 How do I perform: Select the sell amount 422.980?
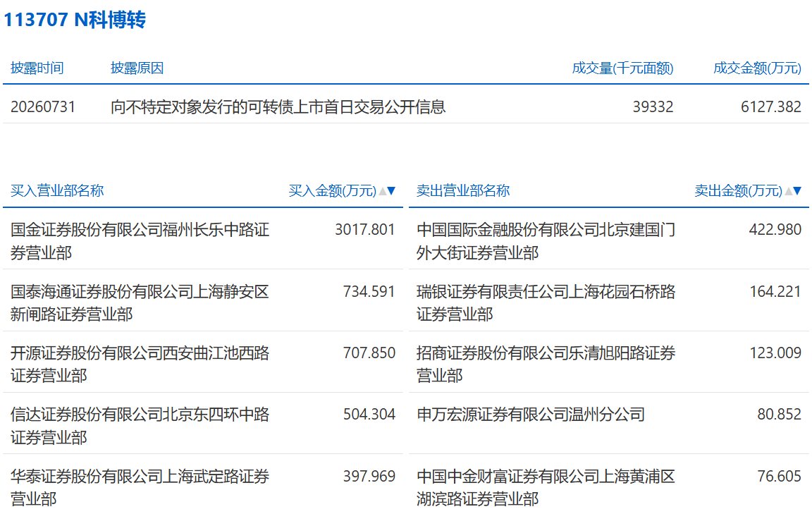click(x=775, y=230)
